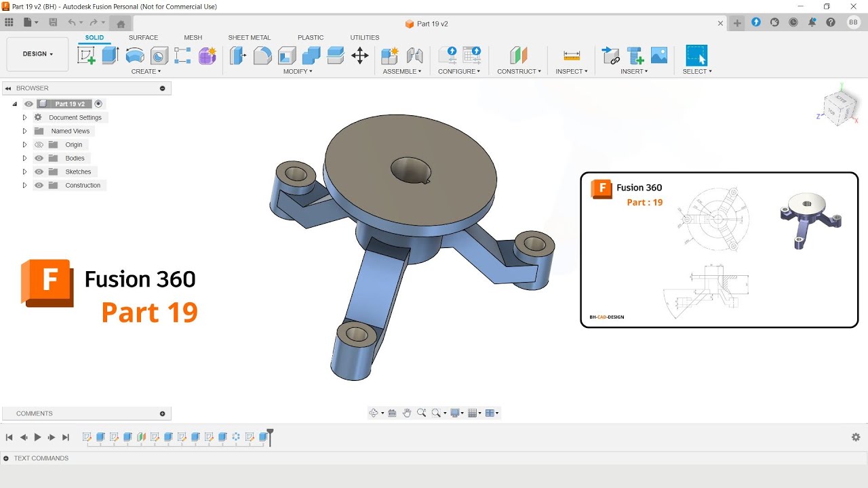The height and width of the screenshot is (488, 868).
Task: Click the Look At icon in navigation bar
Action: (x=392, y=413)
